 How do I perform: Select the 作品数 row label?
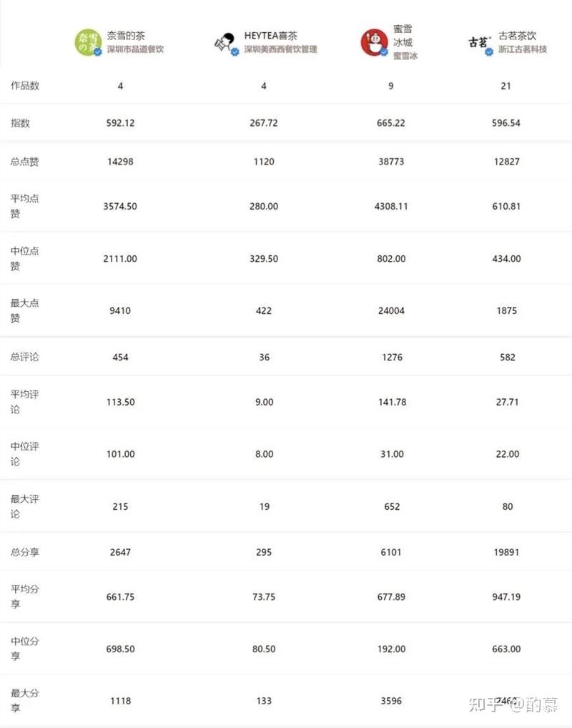tap(25, 86)
